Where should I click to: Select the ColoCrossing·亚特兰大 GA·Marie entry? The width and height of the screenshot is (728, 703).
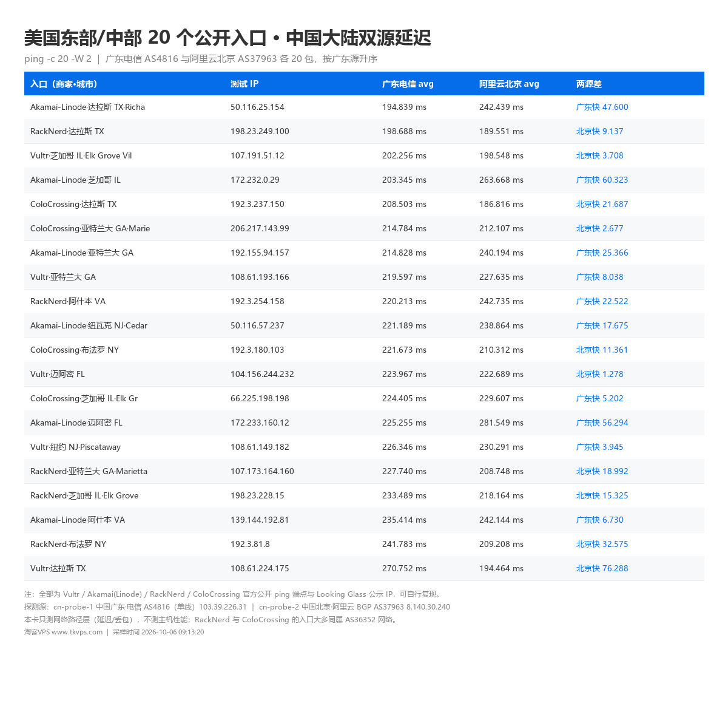(90, 228)
